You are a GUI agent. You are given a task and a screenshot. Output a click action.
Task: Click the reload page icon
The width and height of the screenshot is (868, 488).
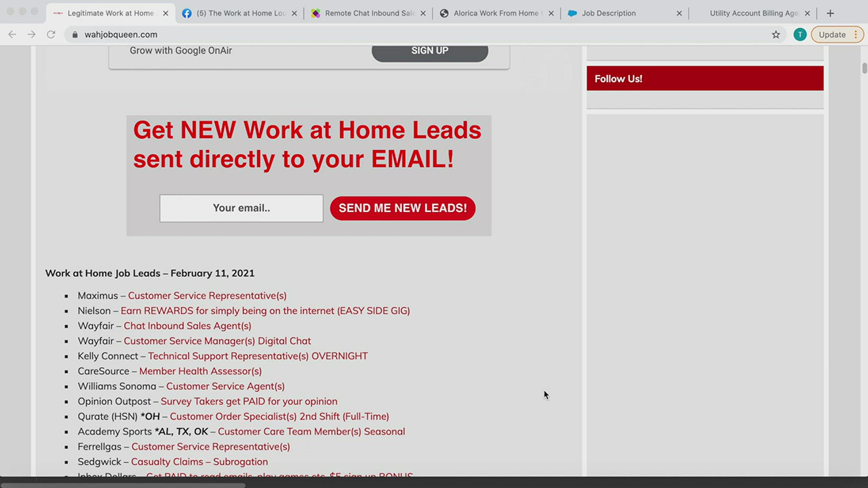[51, 34]
